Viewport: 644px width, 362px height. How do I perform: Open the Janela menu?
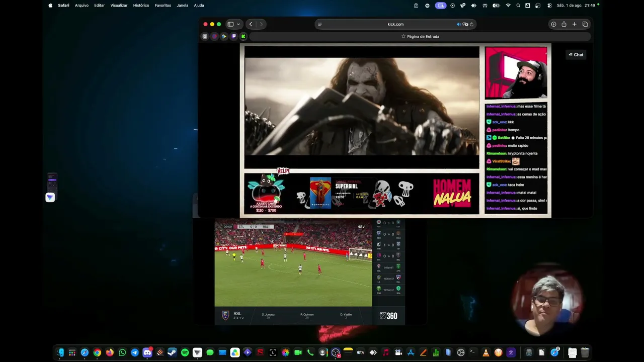(x=183, y=6)
